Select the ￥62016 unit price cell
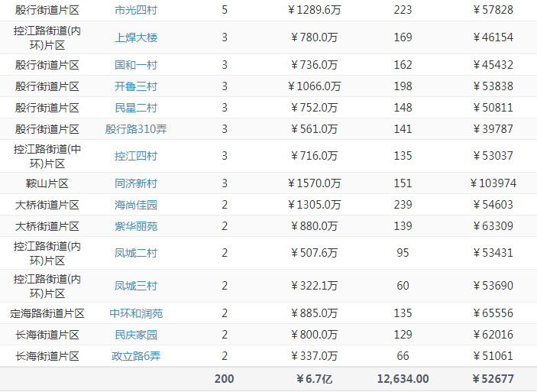 (493, 335)
